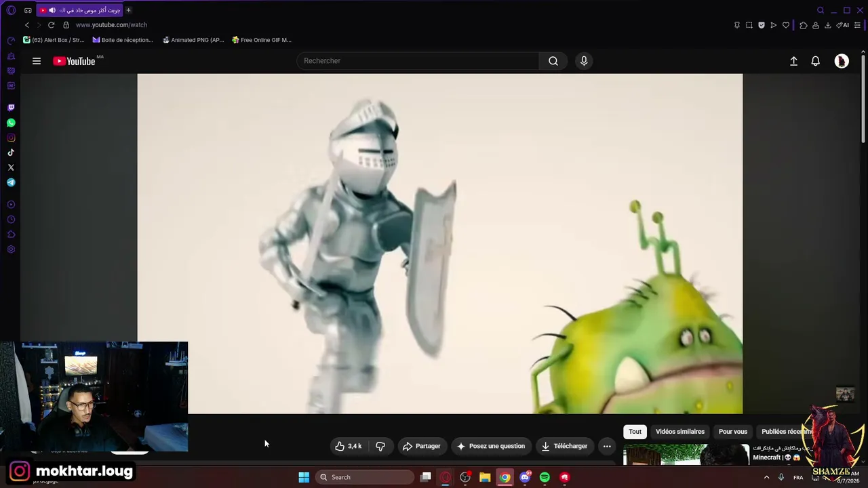The height and width of the screenshot is (488, 868).
Task: Open Easy Setup settings menu
Action: click(858, 25)
